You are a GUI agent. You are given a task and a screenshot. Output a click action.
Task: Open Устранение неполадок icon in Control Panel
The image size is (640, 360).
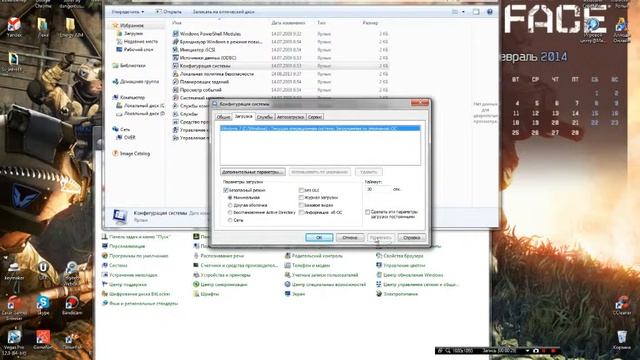(104, 275)
